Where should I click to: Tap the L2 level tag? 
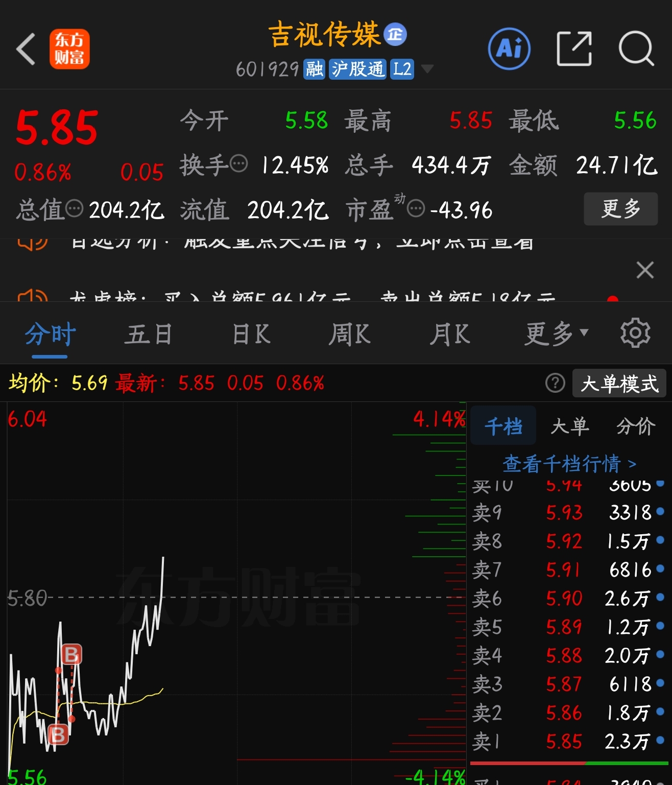click(402, 69)
